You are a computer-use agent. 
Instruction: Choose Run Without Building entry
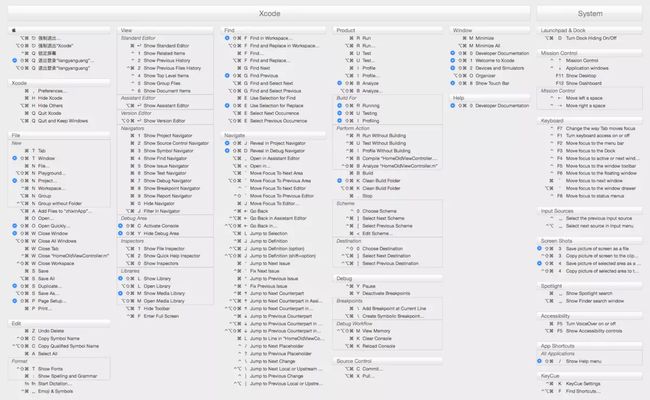click(x=384, y=136)
